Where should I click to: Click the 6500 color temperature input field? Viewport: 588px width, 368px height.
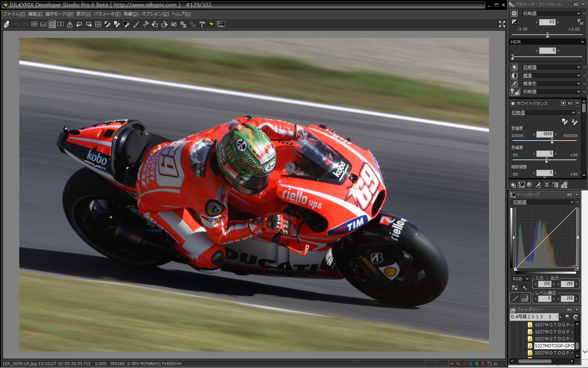click(x=545, y=134)
